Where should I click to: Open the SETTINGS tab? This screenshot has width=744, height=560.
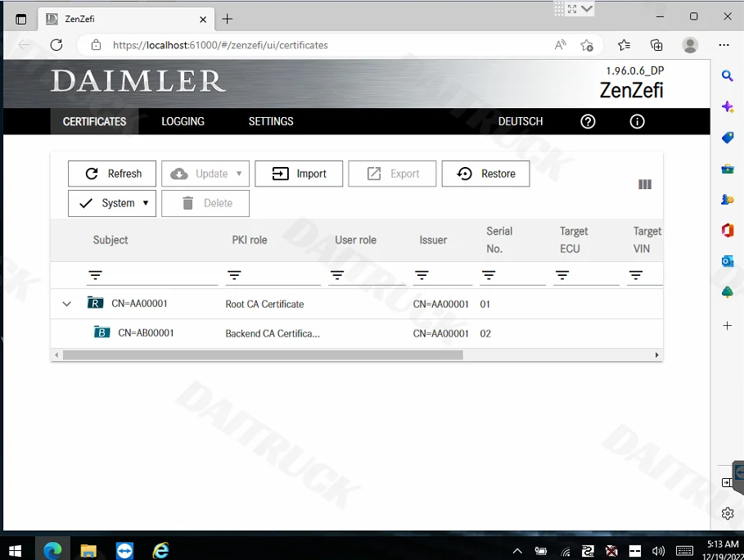(271, 121)
